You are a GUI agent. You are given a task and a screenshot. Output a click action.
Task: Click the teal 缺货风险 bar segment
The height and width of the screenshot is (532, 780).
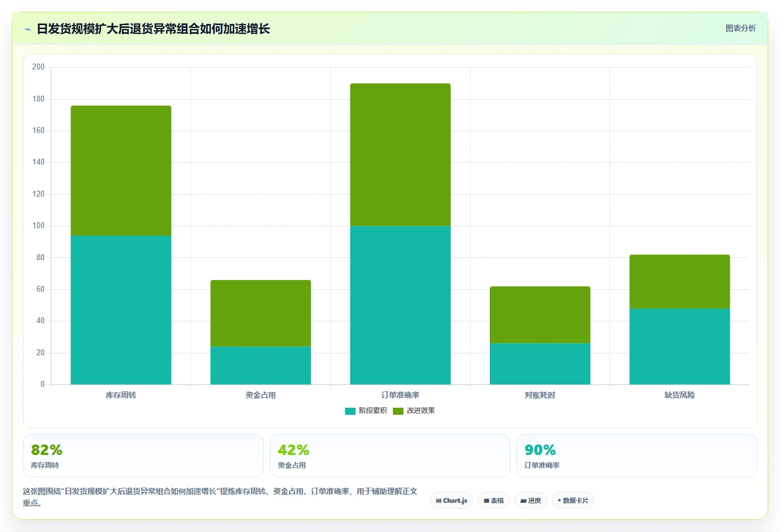click(680, 346)
